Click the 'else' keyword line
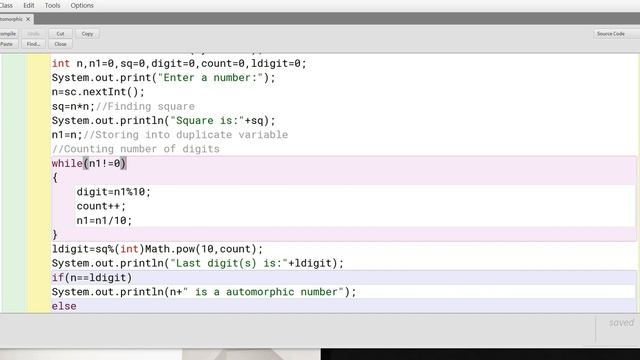The height and width of the screenshot is (360, 640). (64, 306)
